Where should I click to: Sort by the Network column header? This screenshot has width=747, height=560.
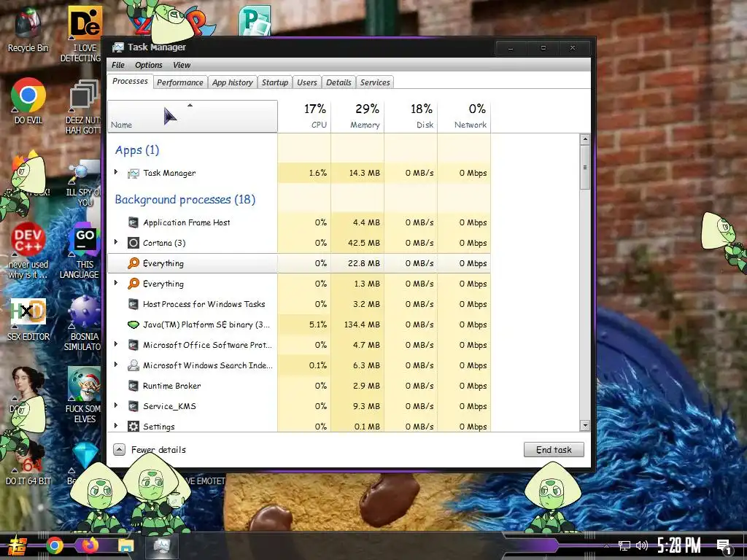point(464,116)
